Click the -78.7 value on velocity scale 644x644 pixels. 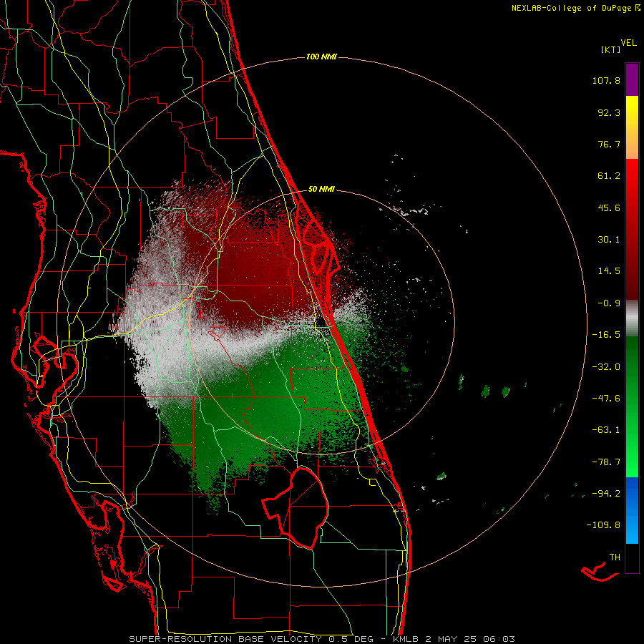(x=606, y=462)
